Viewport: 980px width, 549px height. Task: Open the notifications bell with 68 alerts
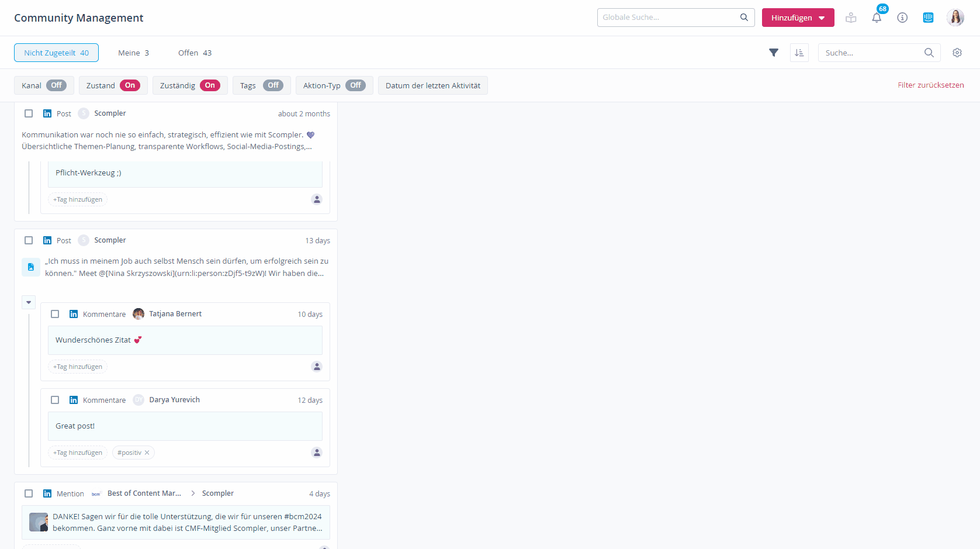click(x=877, y=18)
